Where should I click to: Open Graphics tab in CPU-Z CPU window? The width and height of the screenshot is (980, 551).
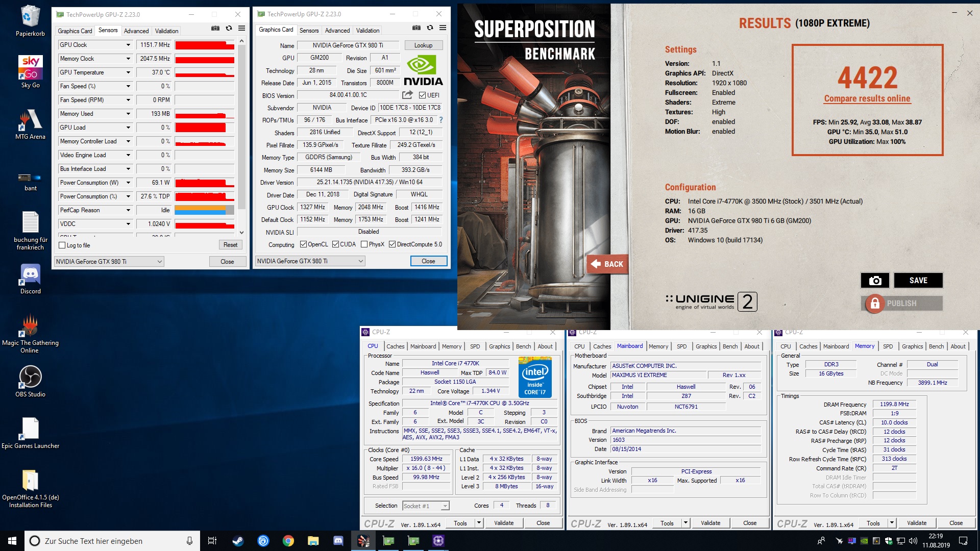(x=499, y=346)
